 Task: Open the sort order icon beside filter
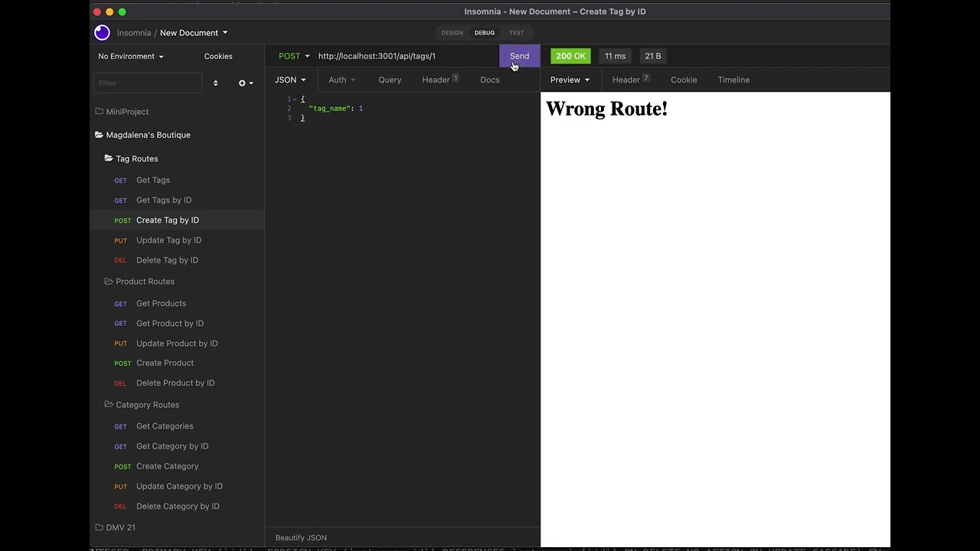[x=215, y=83]
